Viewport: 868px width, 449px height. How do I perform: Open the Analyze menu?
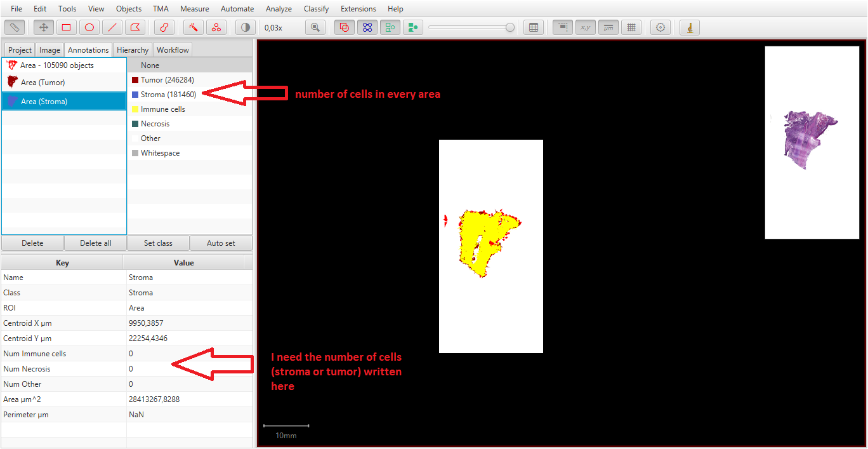pyautogui.click(x=279, y=9)
